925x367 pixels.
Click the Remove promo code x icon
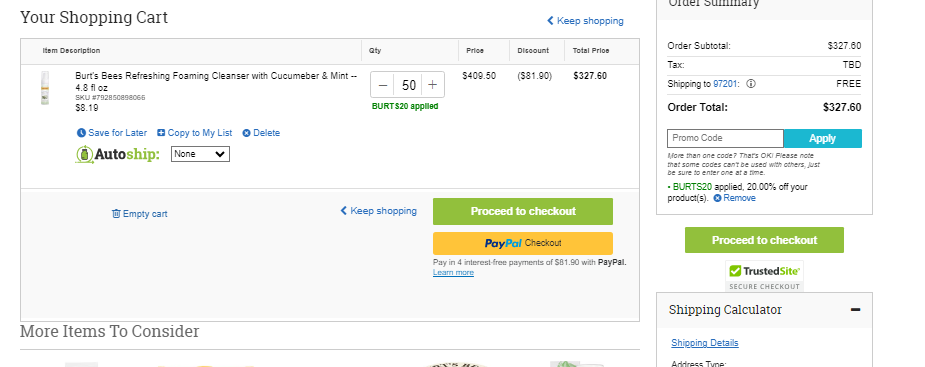coord(717,198)
